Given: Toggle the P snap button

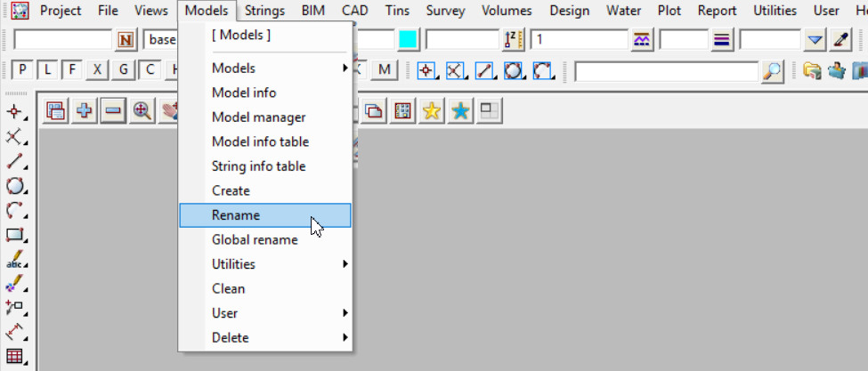Looking at the screenshot, I should point(21,70).
